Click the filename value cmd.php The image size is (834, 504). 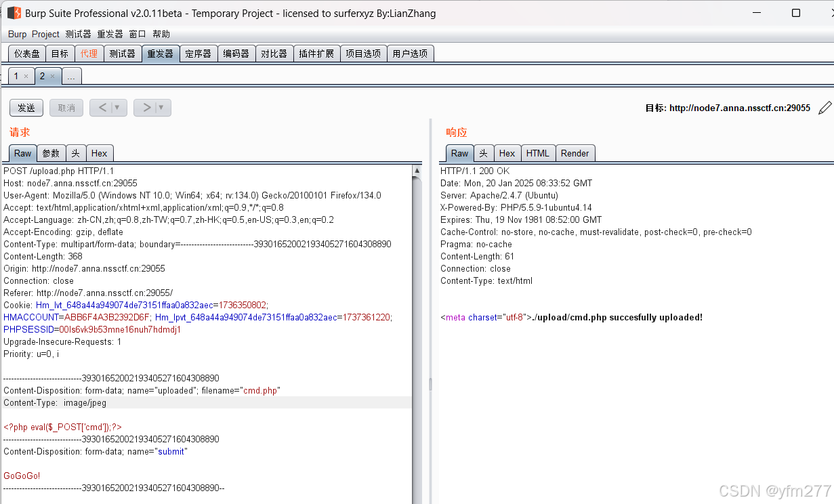coord(260,390)
